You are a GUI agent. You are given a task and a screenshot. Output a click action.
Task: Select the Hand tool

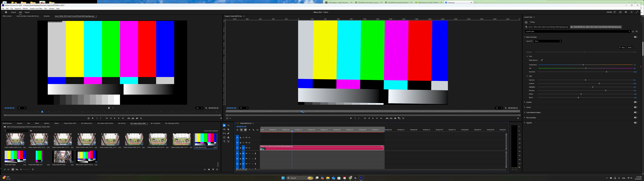pos(228,138)
